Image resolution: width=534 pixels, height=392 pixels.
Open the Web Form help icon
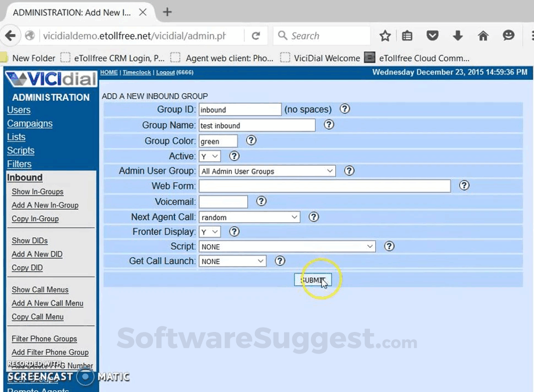(x=464, y=186)
